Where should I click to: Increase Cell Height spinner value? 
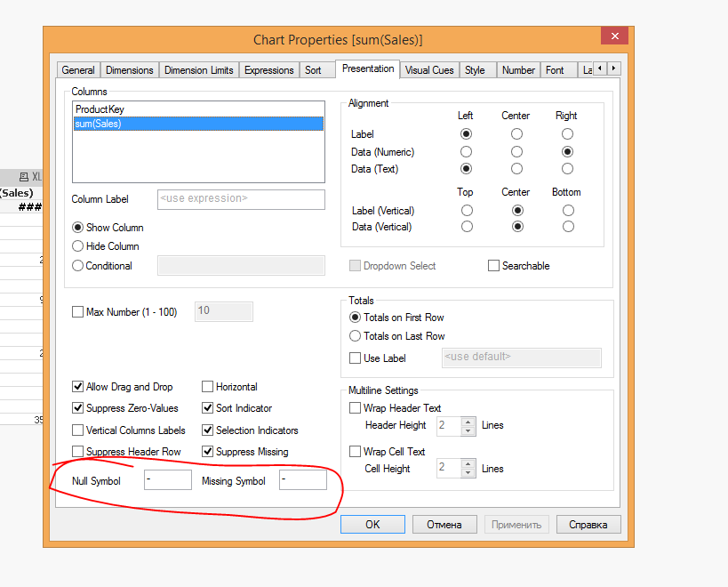468,464
